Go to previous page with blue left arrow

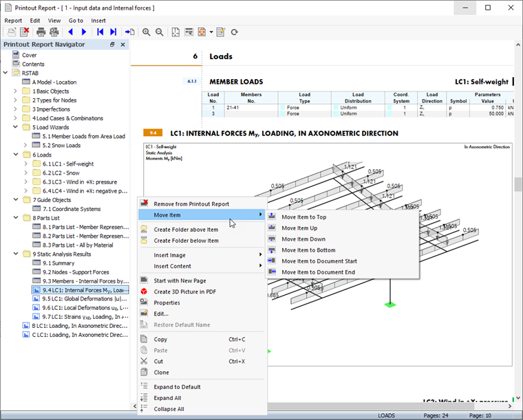(70, 32)
